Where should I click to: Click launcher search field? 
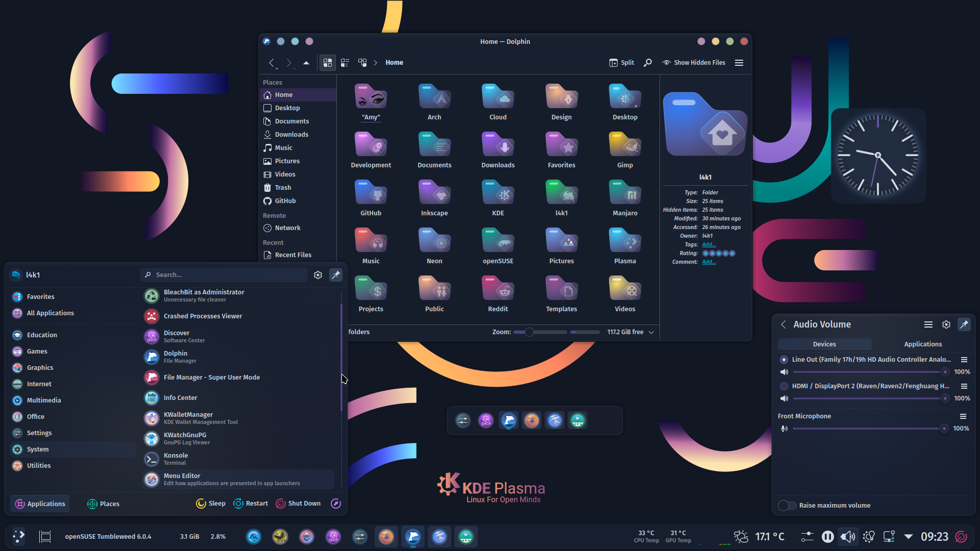(x=224, y=275)
